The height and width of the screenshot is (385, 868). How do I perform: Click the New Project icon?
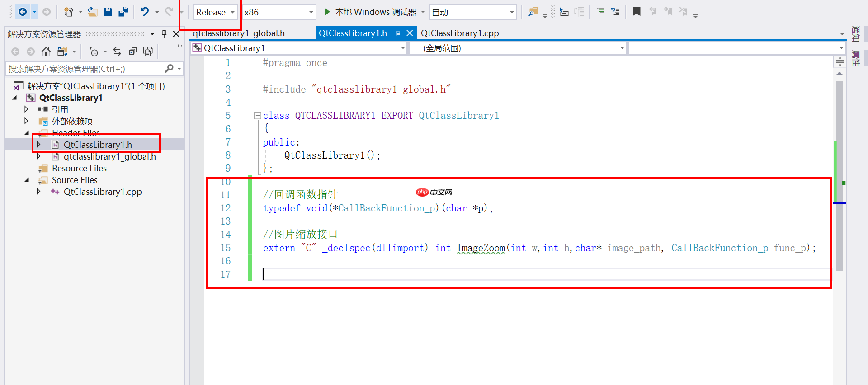pos(69,12)
